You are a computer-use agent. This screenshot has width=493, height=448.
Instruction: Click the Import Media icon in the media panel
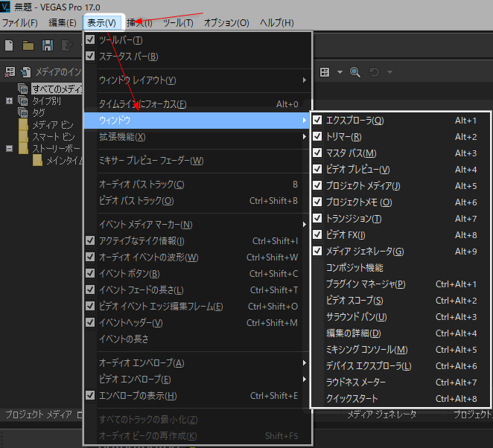coord(25,72)
